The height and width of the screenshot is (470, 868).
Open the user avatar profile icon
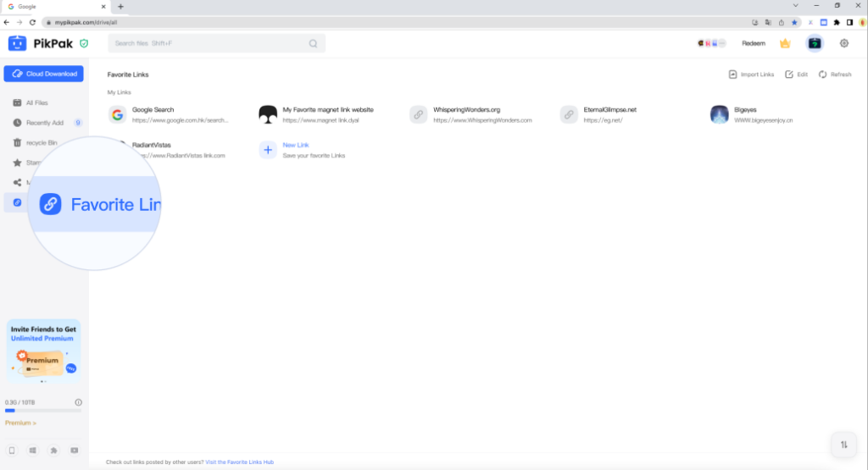(814, 43)
